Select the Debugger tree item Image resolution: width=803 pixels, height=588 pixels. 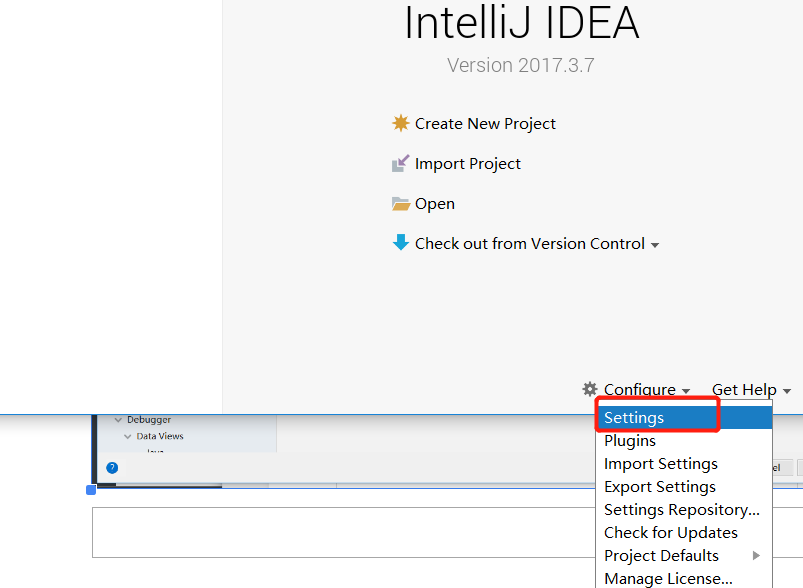point(149,419)
